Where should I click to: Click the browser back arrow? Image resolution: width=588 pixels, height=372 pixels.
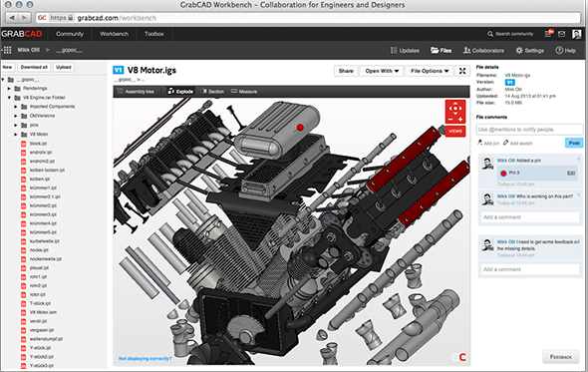pyautogui.click(x=12, y=18)
